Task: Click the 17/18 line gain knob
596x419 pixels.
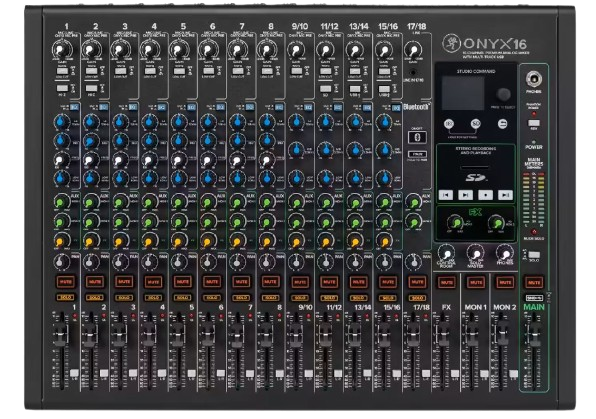Action: [x=413, y=50]
